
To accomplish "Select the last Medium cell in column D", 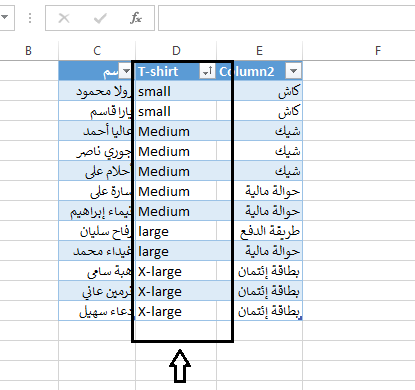I will click(176, 211).
